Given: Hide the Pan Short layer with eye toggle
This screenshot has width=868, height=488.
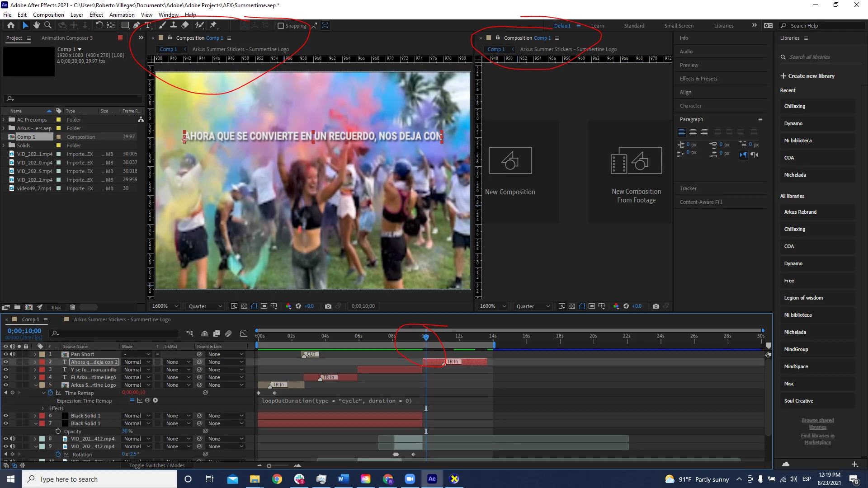Looking at the screenshot, I should 6,354.
